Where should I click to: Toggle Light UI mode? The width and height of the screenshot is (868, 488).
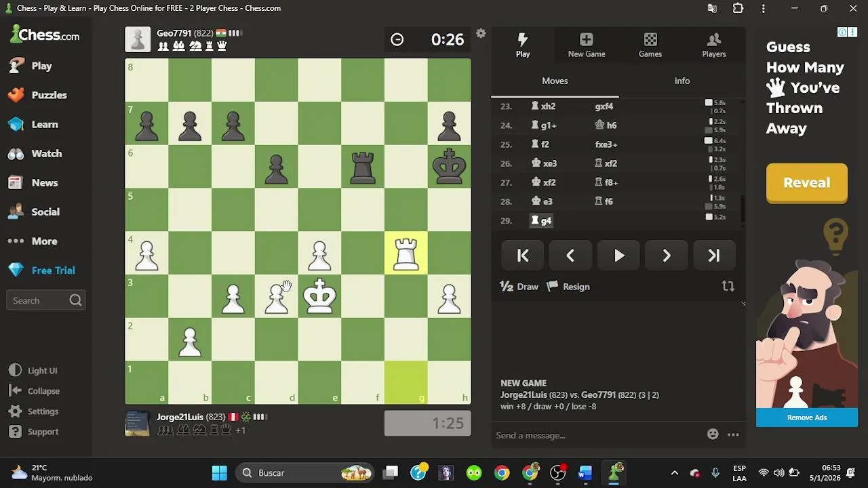click(x=33, y=371)
